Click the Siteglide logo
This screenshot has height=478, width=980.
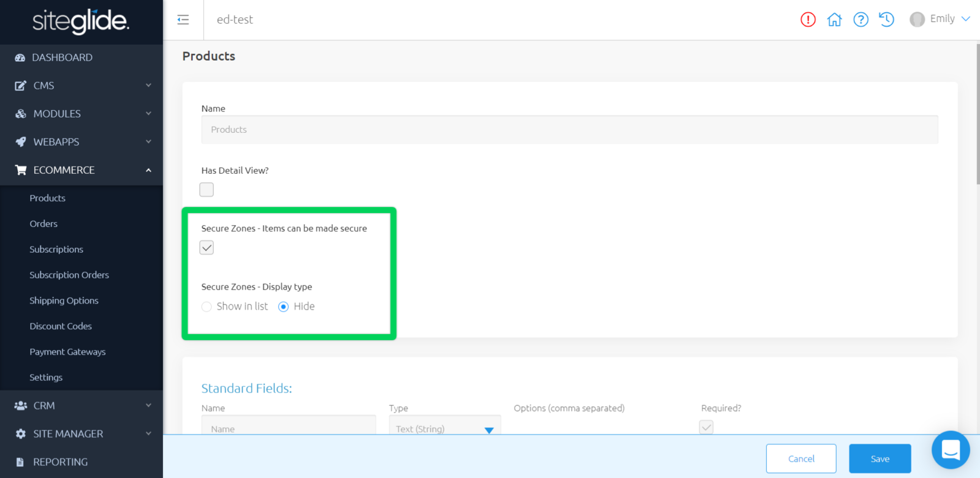tap(81, 21)
